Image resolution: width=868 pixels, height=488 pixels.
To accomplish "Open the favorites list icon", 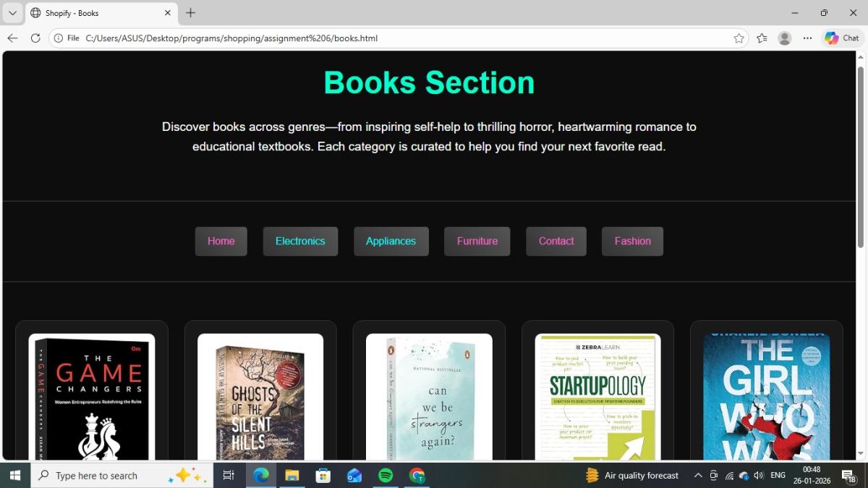I will point(762,38).
